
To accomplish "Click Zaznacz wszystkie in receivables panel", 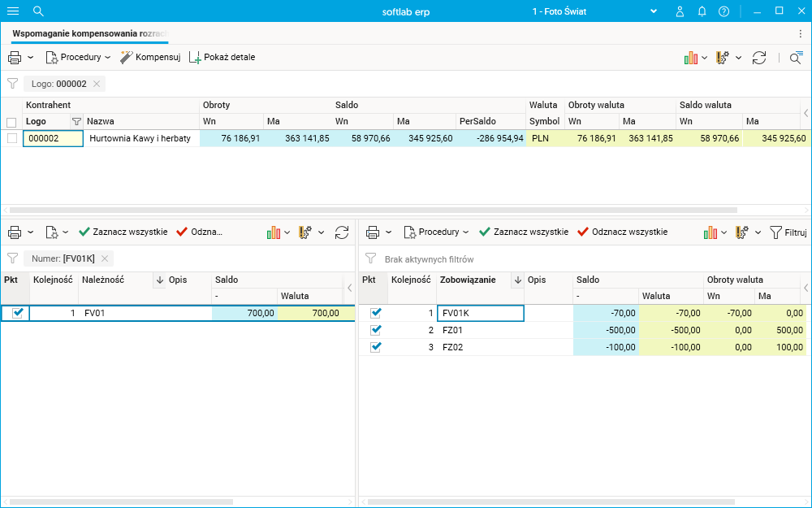I will coord(123,232).
